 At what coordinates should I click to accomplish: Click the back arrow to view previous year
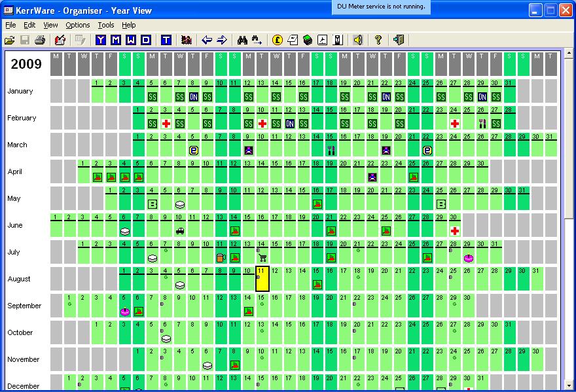(x=207, y=39)
